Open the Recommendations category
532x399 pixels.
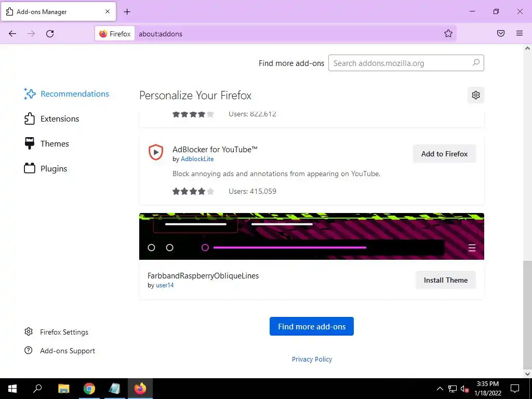[66, 94]
